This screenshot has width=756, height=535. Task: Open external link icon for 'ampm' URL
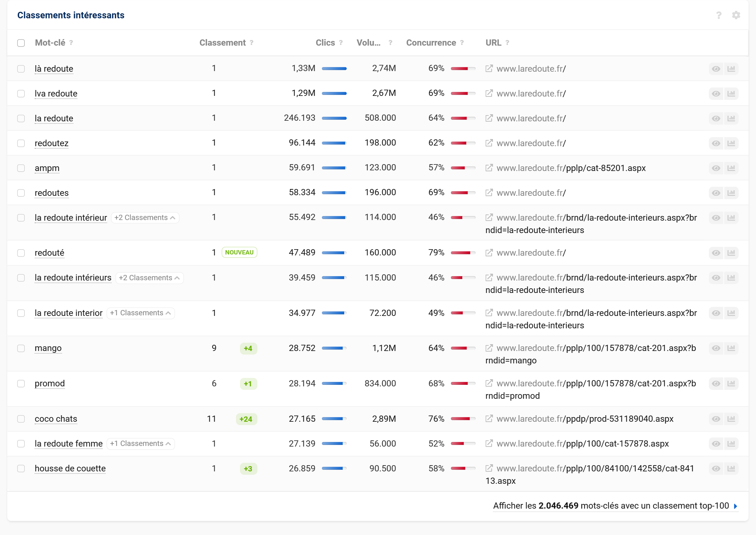coord(489,168)
